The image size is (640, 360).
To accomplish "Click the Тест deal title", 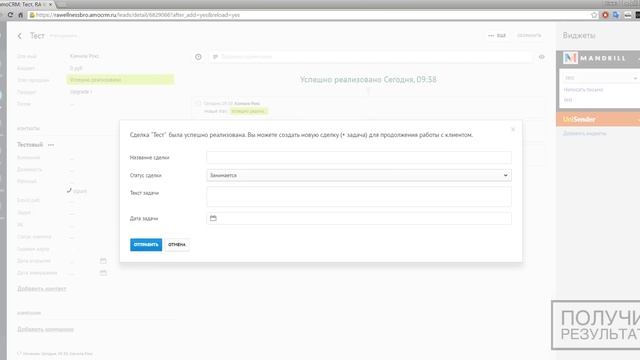I will 37,36.
